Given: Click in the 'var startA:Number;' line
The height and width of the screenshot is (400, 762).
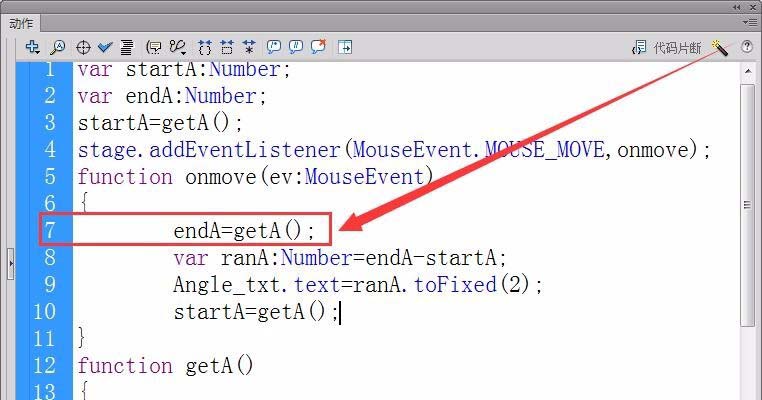Looking at the screenshot, I should pos(184,69).
